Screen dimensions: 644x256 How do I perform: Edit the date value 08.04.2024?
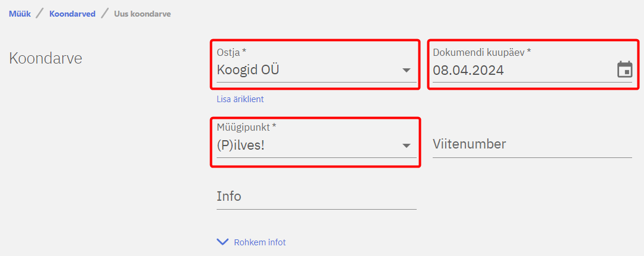pos(468,70)
